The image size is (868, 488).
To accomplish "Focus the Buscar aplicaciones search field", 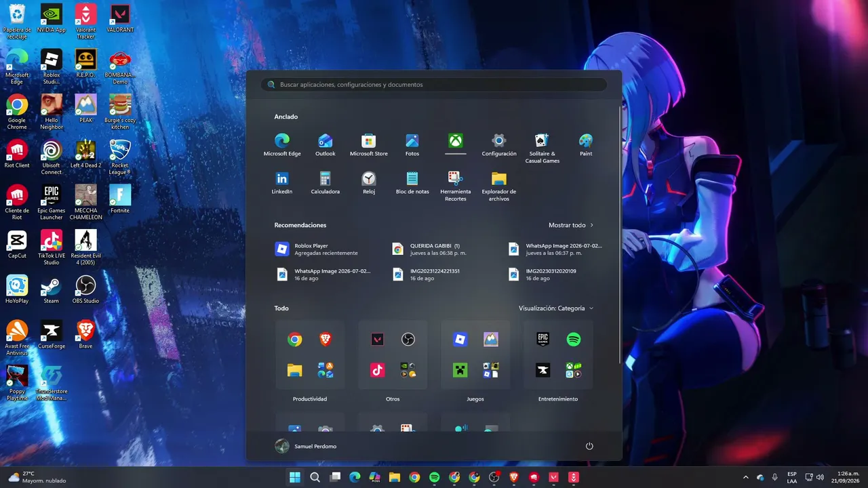I will click(434, 85).
